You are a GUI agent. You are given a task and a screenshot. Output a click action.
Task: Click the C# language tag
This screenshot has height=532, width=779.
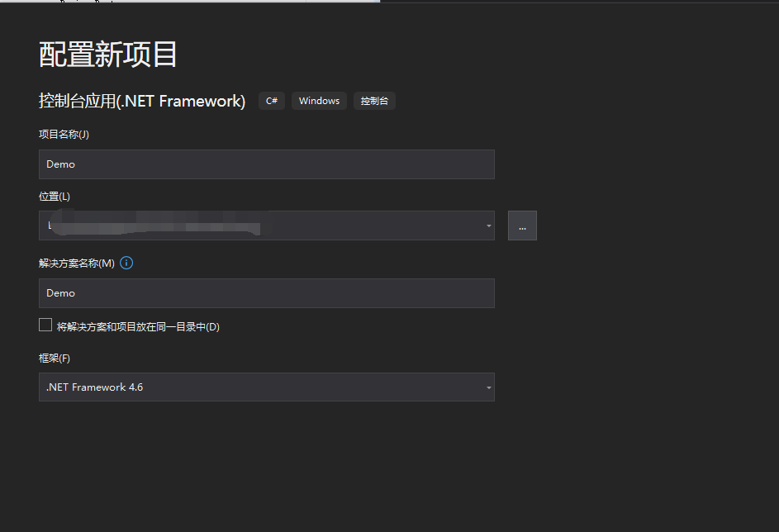pos(272,101)
